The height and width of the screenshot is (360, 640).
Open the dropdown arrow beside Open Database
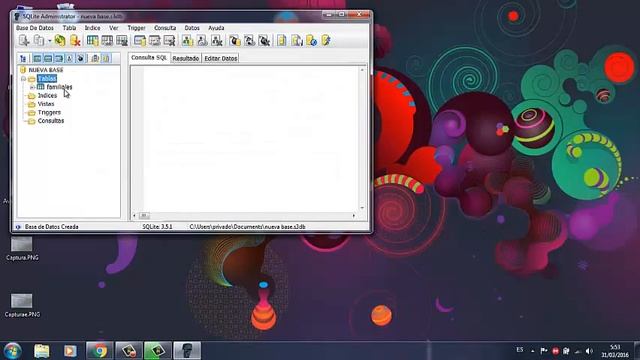(x=49, y=41)
